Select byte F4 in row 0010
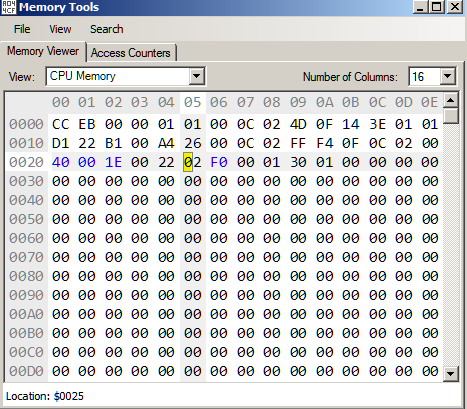 pyautogui.click(x=325, y=143)
